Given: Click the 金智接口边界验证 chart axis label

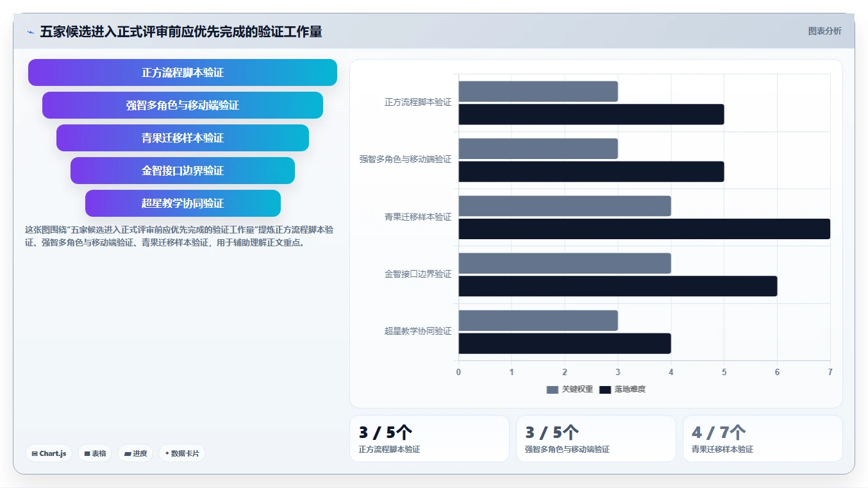Looking at the screenshot, I should pyautogui.click(x=418, y=274).
